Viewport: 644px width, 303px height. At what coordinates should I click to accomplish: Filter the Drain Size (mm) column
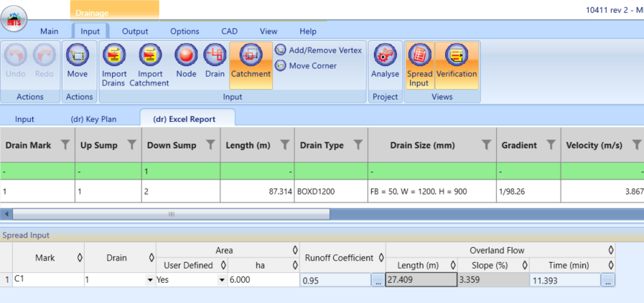tap(486, 144)
